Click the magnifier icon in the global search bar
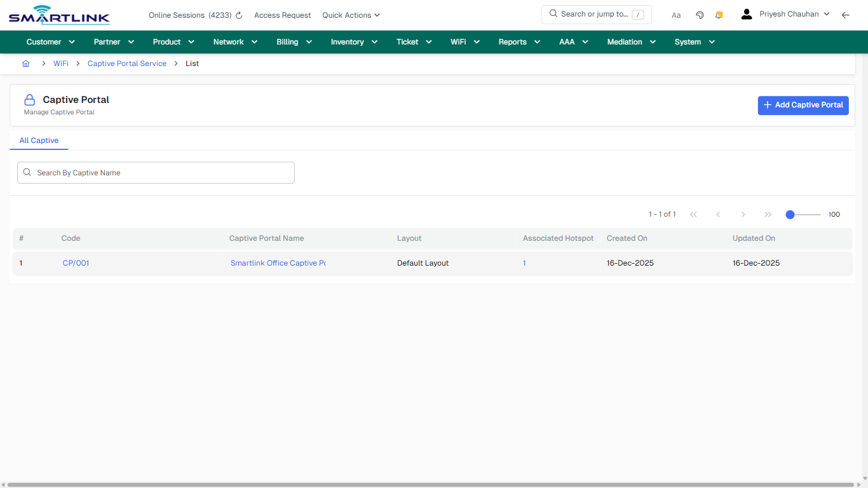Viewport: 868px width, 488px height. click(x=553, y=13)
